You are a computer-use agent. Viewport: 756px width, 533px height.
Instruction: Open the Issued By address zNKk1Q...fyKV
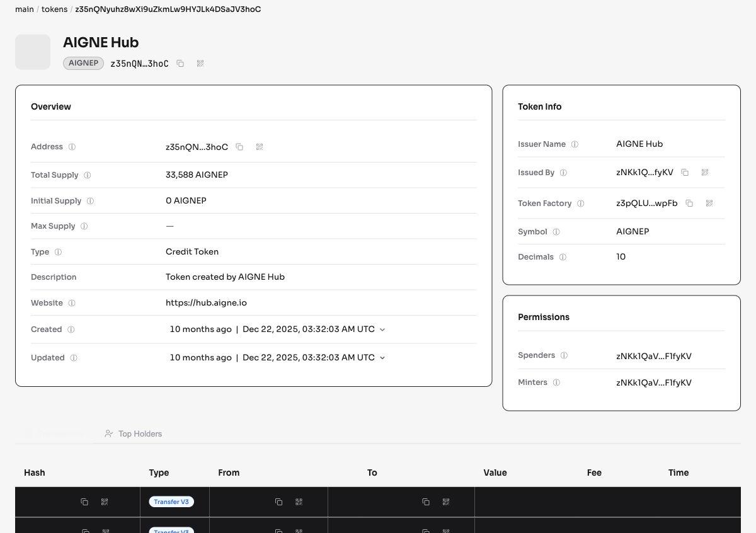644,173
